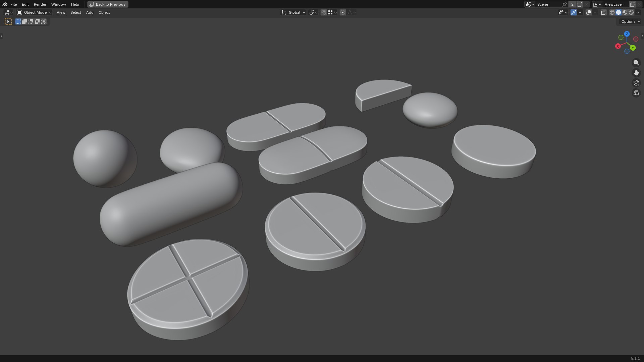Click the 5.1.1 version text
The width and height of the screenshot is (644, 362).
coord(635,358)
